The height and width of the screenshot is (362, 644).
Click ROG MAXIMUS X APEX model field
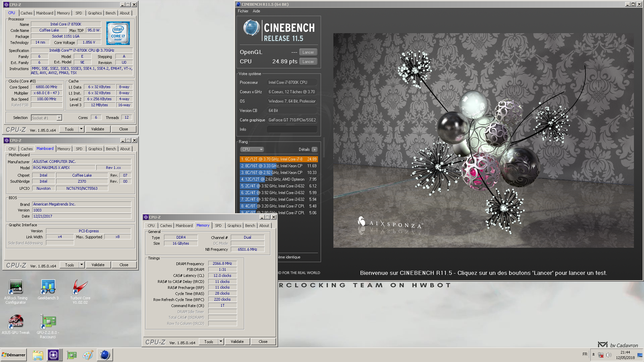pyautogui.click(x=64, y=168)
